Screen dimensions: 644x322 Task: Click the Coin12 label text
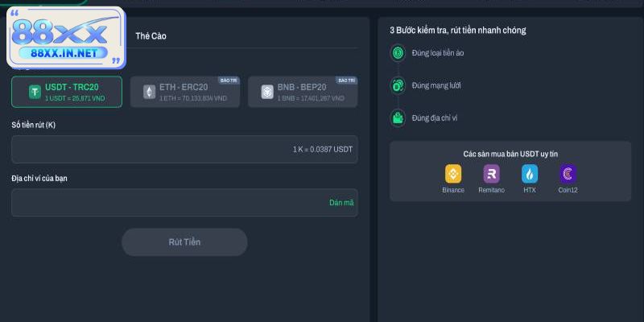coord(568,190)
